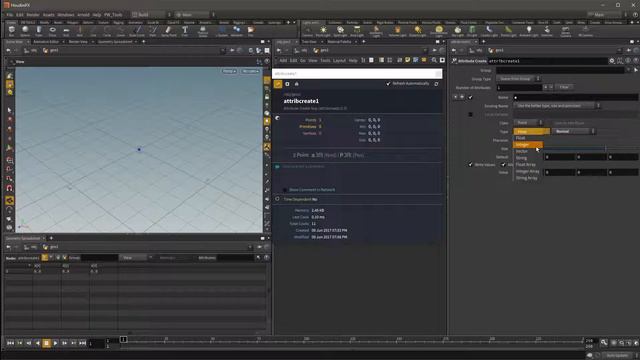Add a Volume Light from shelf
The width and height of the screenshot is (640, 360).
tap(398, 31)
